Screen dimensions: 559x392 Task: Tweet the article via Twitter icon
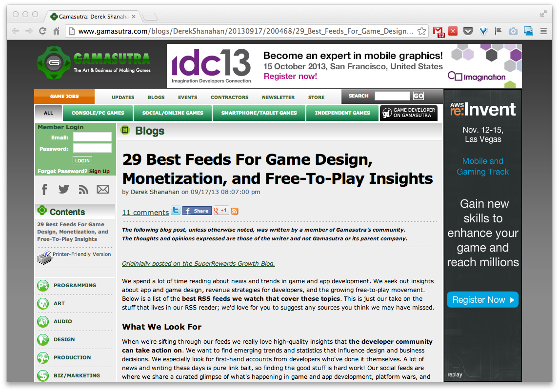(x=176, y=211)
